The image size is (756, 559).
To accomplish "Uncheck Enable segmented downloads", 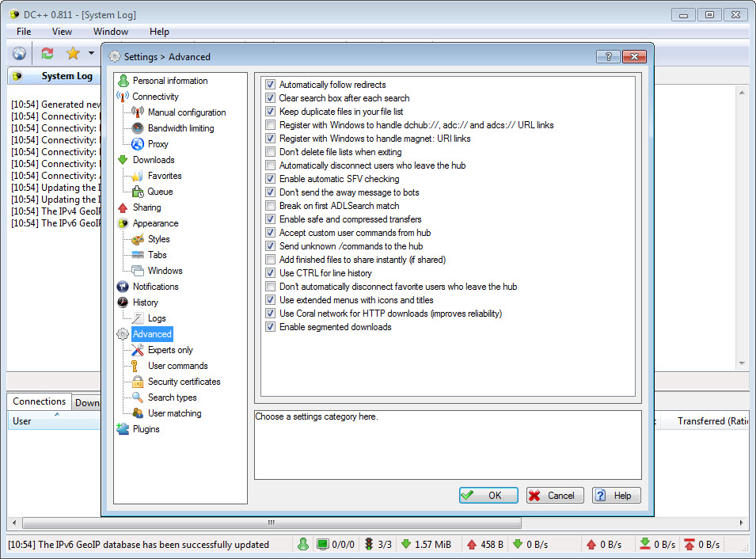I will click(271, 327).
